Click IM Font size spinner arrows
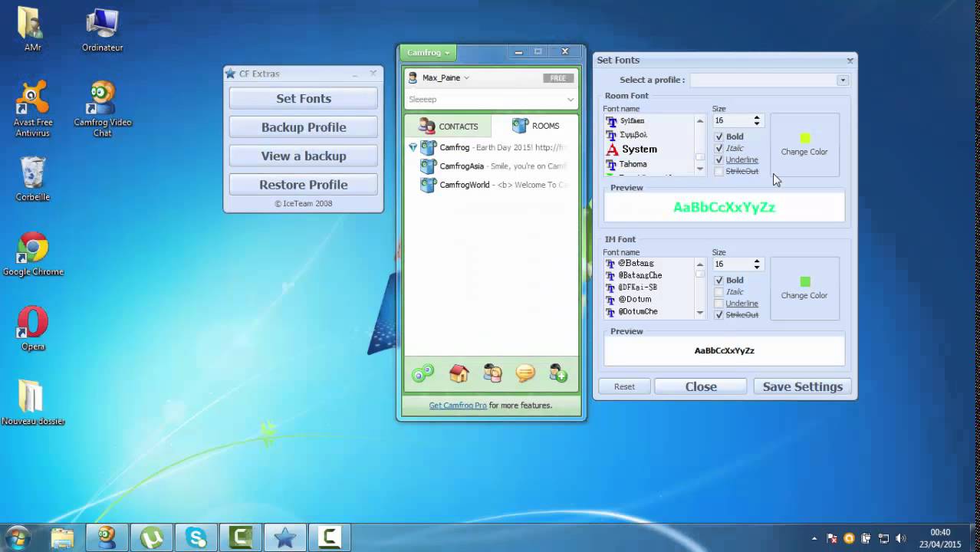The image size is (980, 552). pos(757,264)
